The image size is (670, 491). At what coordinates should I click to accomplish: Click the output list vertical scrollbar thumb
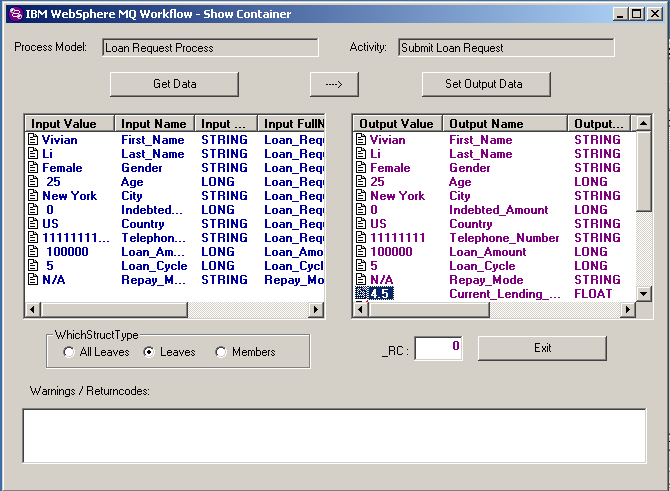click(x=644, y=171)
